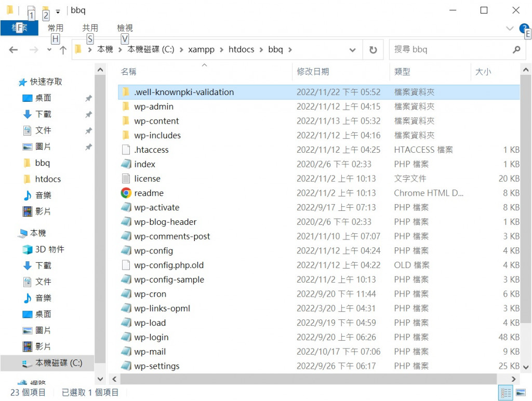Select the wp-config-sample file

tap(169, 279)
